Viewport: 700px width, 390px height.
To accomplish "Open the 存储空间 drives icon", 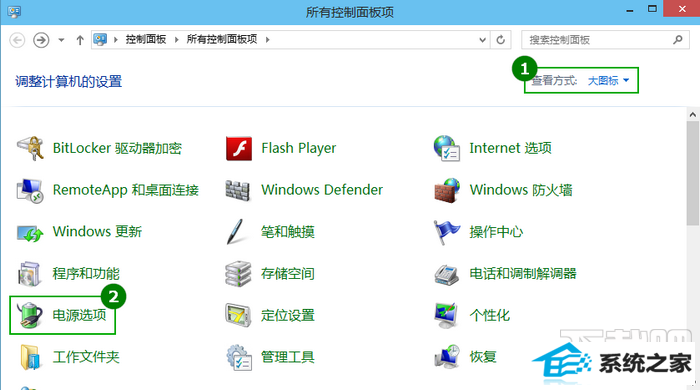I will pos(238,274).
